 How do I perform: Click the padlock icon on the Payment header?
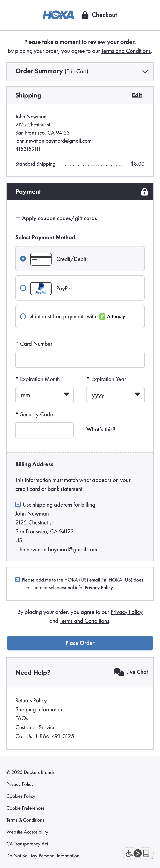144,191
